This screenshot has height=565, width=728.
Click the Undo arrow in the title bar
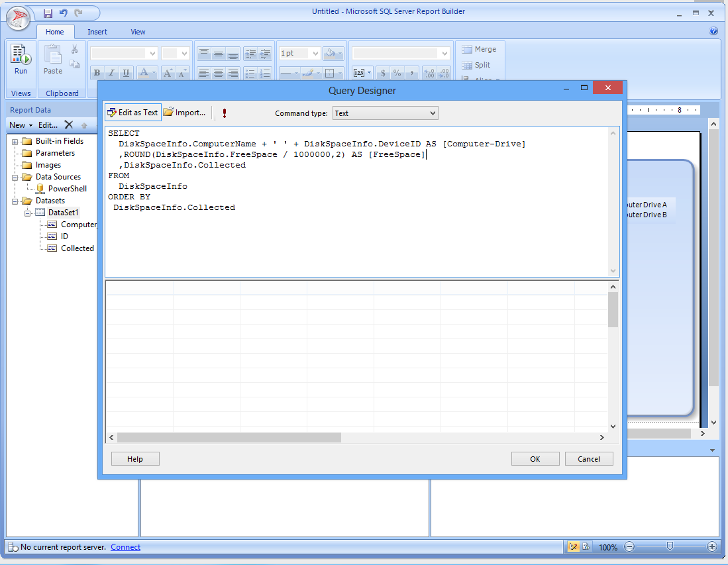(64, 13)
